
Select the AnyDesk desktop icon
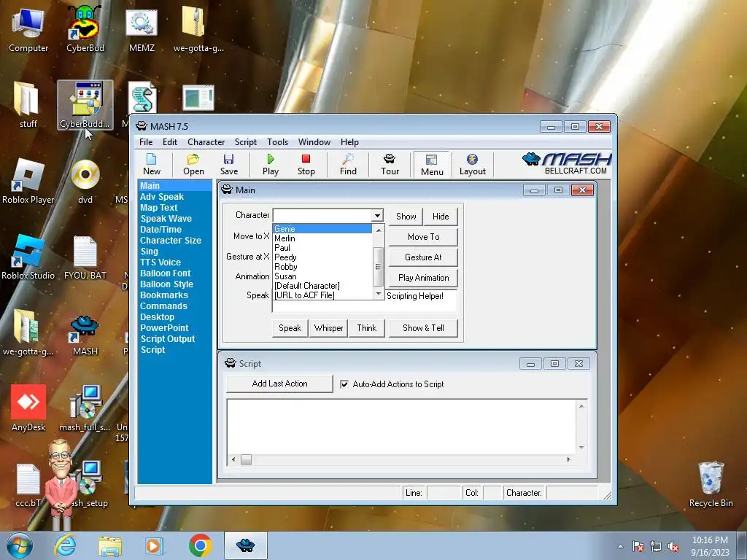(28, 408)
